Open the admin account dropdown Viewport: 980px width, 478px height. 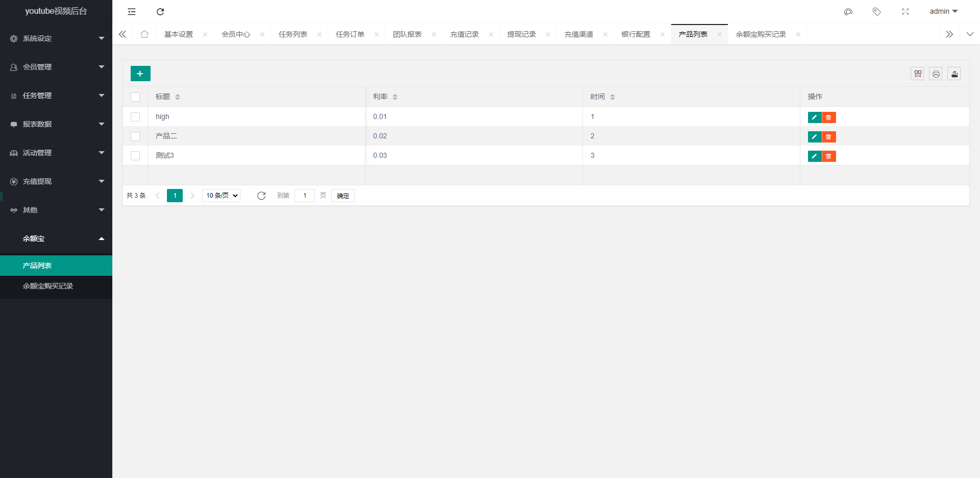943,11
